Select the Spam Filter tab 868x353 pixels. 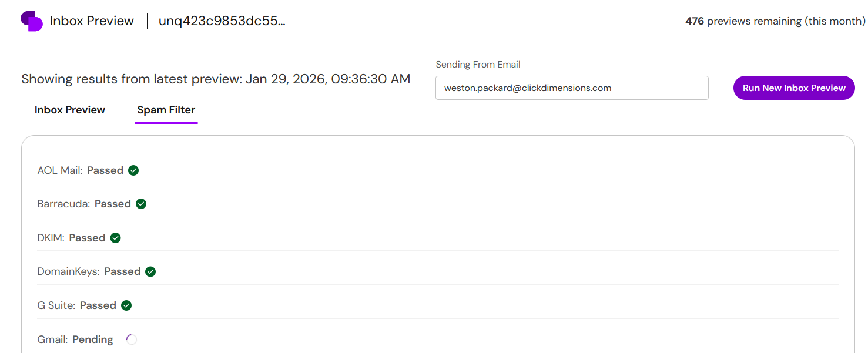pos(166,110)
